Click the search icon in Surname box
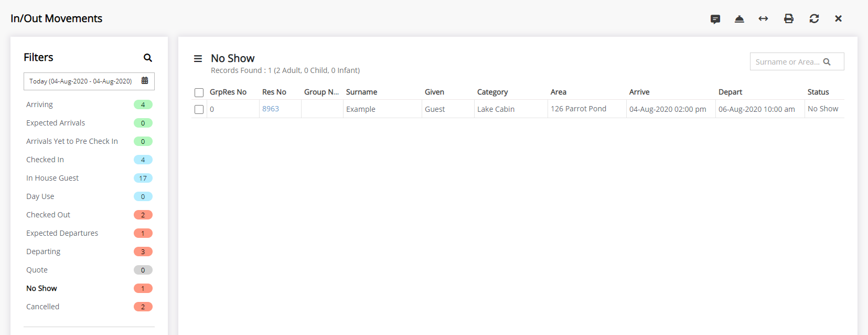 pyautogui.click(x=827, y=62)
